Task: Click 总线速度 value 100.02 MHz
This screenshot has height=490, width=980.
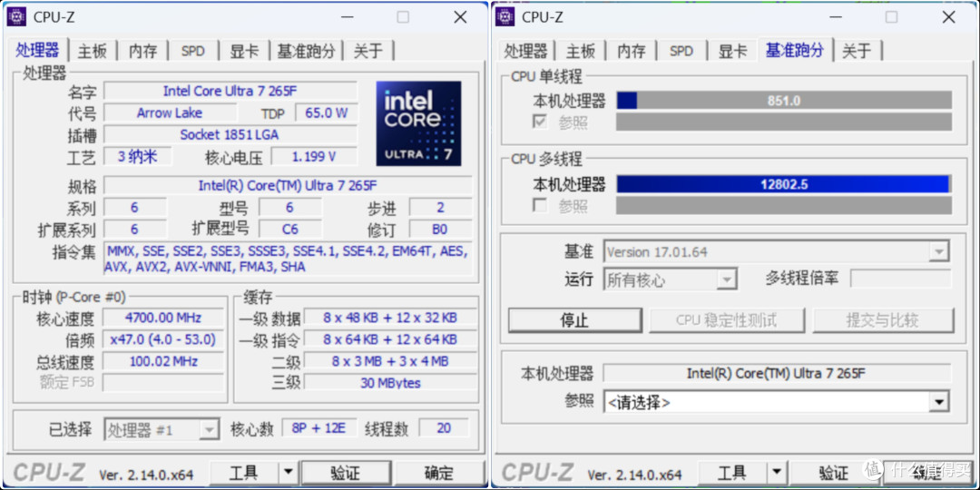Action: (163, 361)
